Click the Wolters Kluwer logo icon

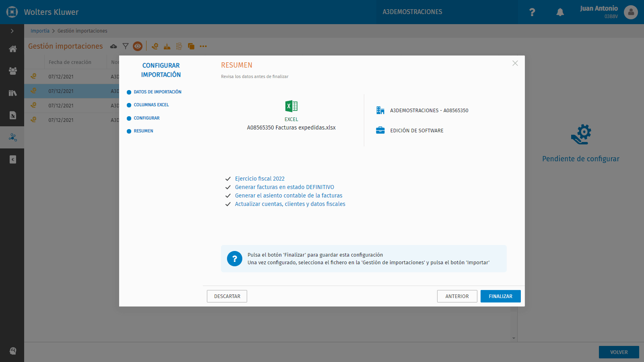(x=12, y=12)
